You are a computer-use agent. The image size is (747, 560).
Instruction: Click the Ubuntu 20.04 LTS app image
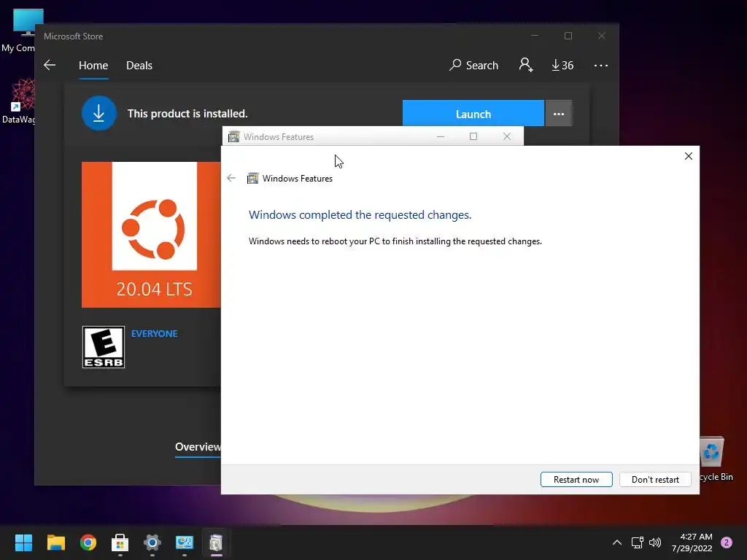[152, 235]
